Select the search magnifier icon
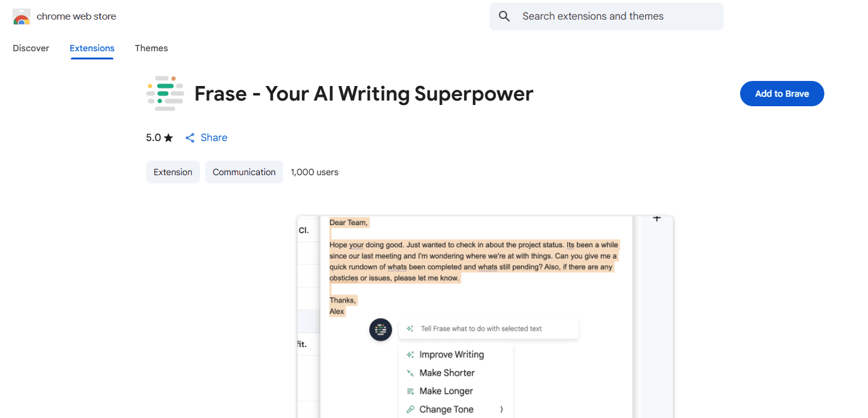The width and height of the screenshot is (868, 418). coord(504,16)
